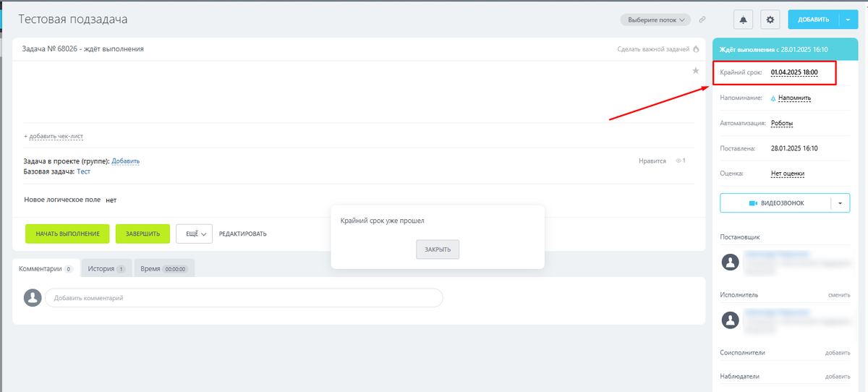Click the 'Нет оценки' rating link

(788, 174)
